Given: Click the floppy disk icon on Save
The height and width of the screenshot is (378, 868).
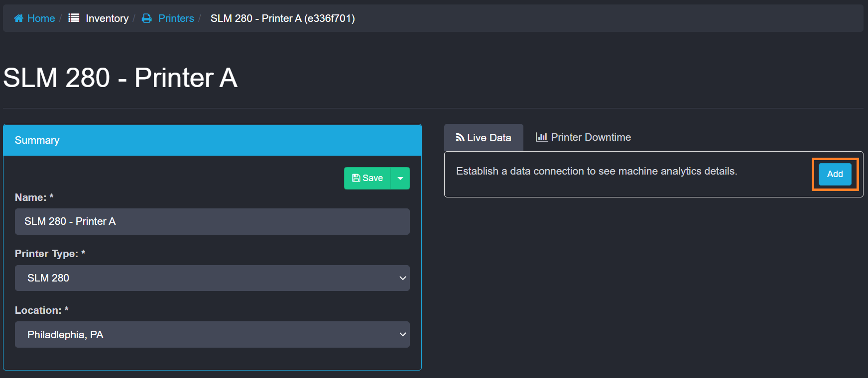Looking at the screenshot, I should (356, 178).
